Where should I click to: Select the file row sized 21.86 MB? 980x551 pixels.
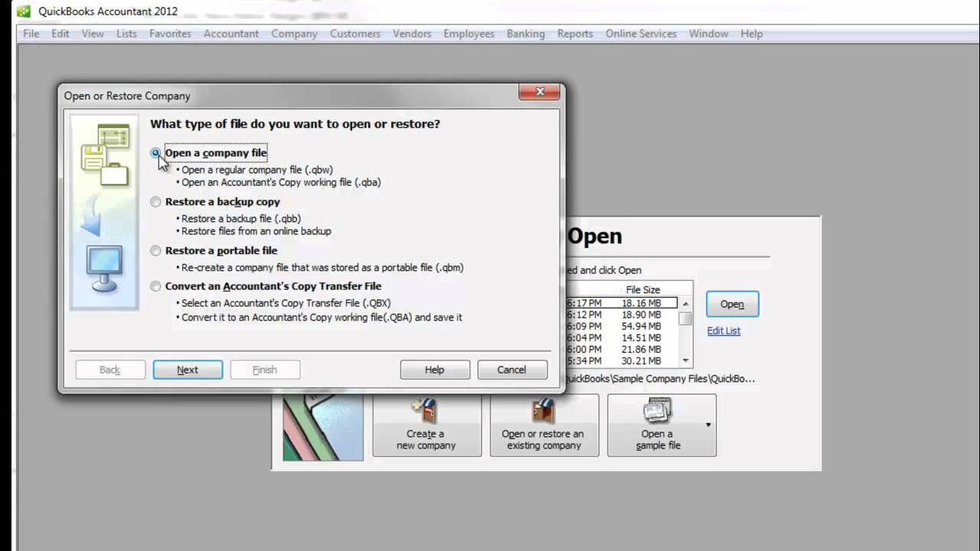point(622,349)
